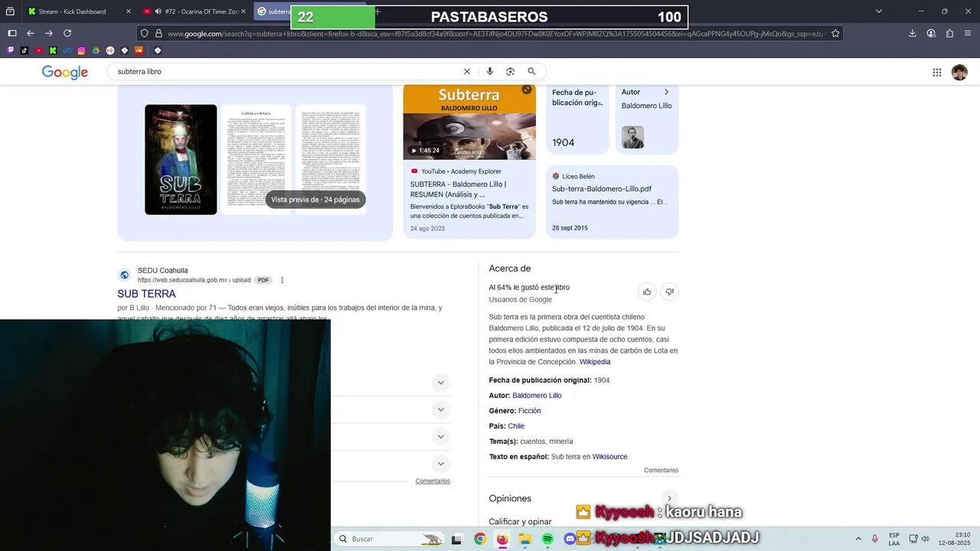Clear the Google search box
The width and height of the screenshot is (980, 551).
point(467,71)
